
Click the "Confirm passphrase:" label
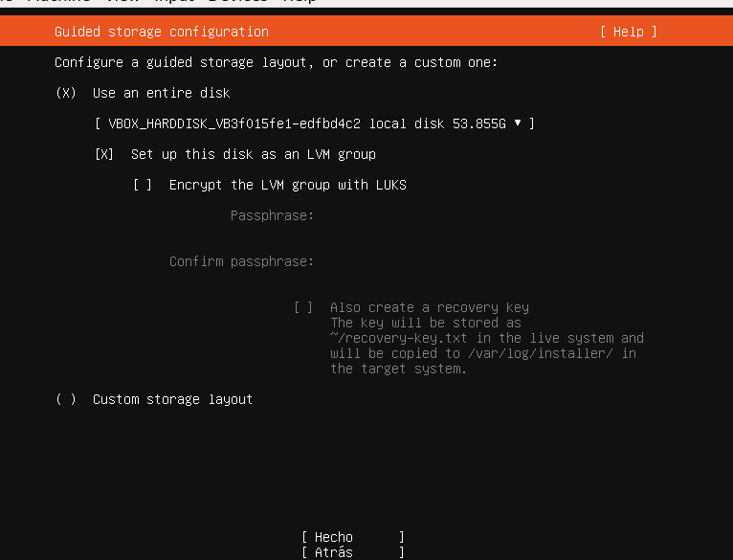coord(241,261)
